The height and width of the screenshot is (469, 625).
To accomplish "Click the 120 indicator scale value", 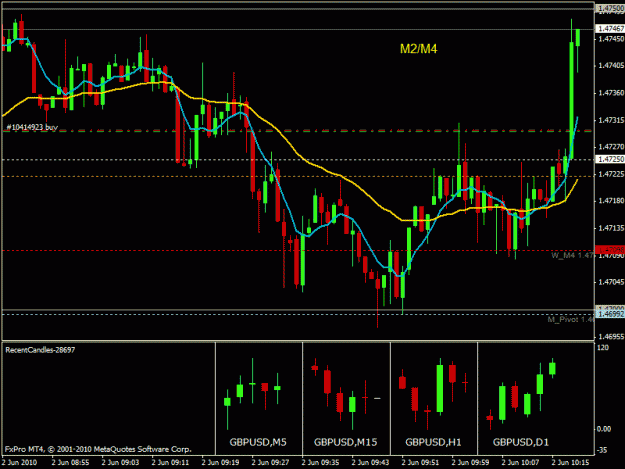I will click(x=603, y=347).
